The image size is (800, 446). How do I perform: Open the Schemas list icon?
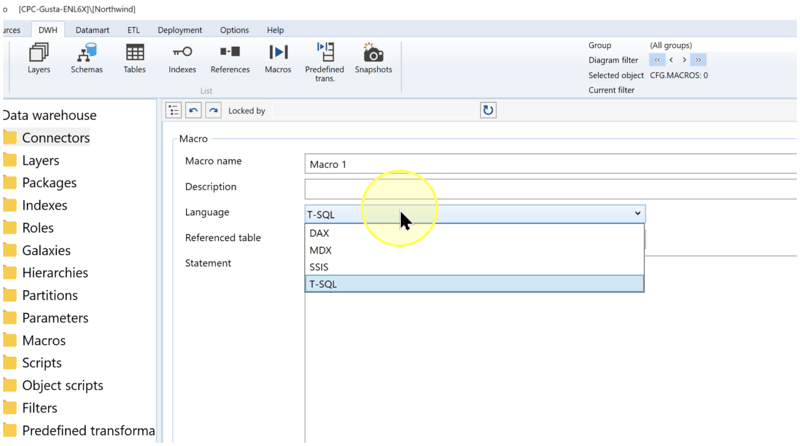pyautogui.click(x=86, y=59)
